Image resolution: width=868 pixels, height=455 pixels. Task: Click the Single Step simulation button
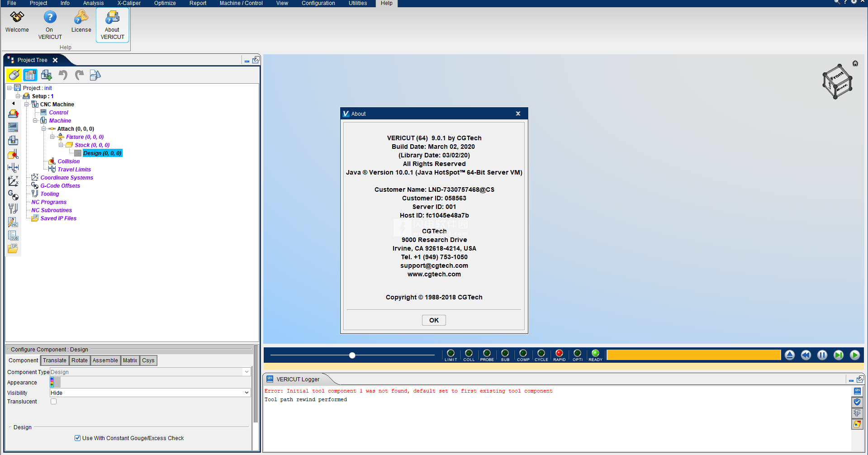coord(838,355)
